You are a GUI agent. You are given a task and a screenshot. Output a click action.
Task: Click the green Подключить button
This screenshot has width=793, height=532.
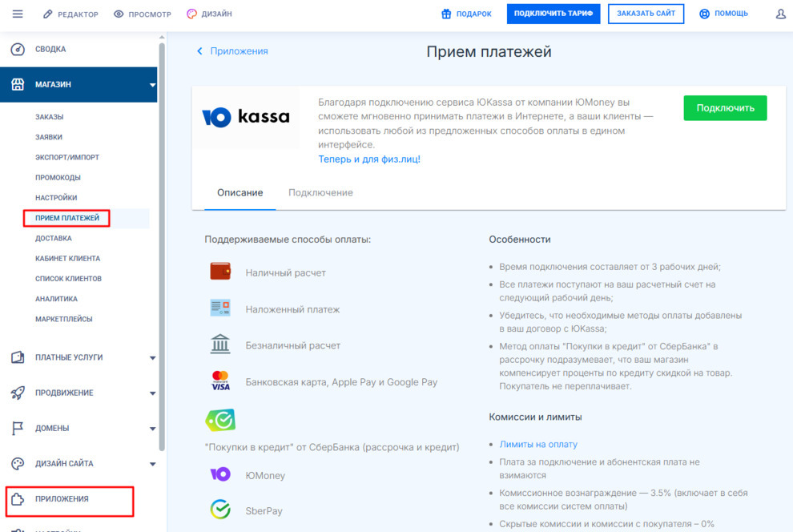725,107
